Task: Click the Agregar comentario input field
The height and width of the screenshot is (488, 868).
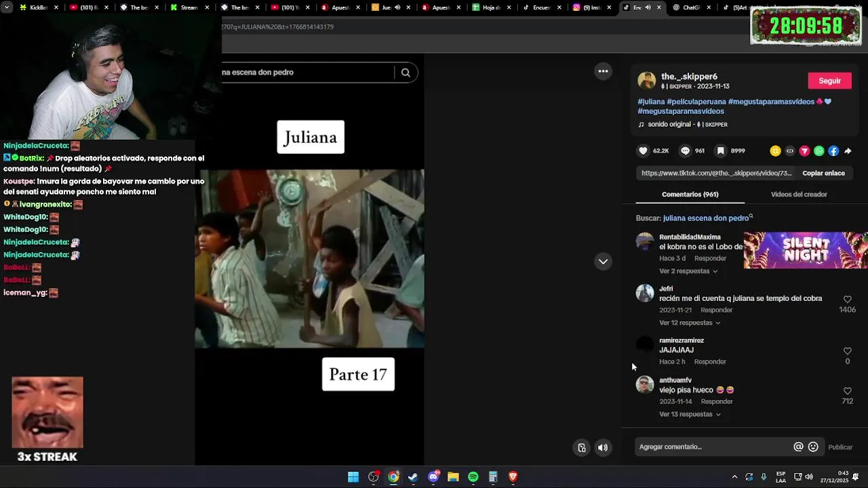Action: 714,447
